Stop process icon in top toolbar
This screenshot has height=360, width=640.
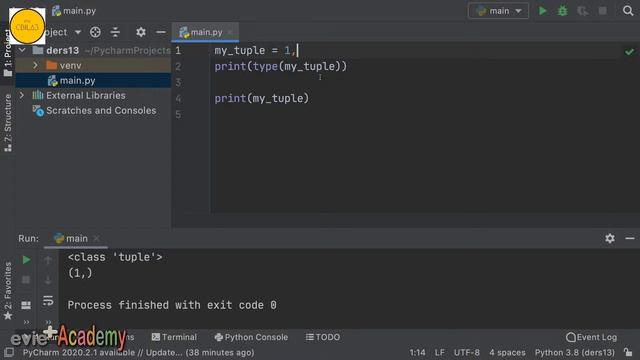(602, 11)
